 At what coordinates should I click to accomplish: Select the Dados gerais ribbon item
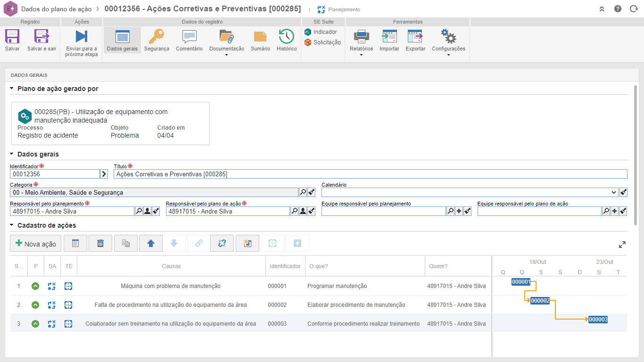tap(122, 40)
